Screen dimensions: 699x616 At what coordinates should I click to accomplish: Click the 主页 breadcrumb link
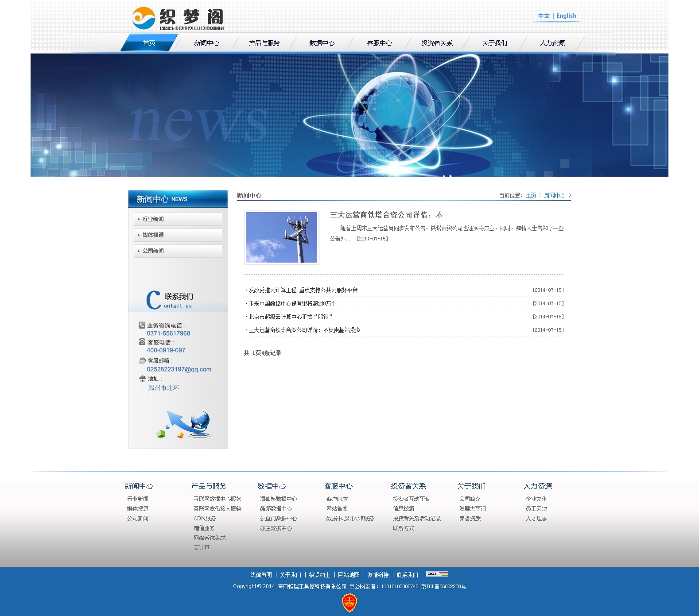click(531, 195)
